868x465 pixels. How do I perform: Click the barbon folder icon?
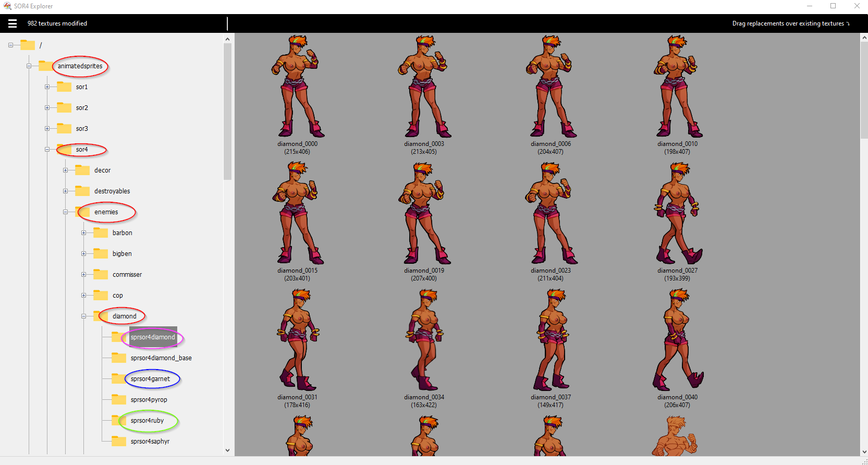click(101, 232)
